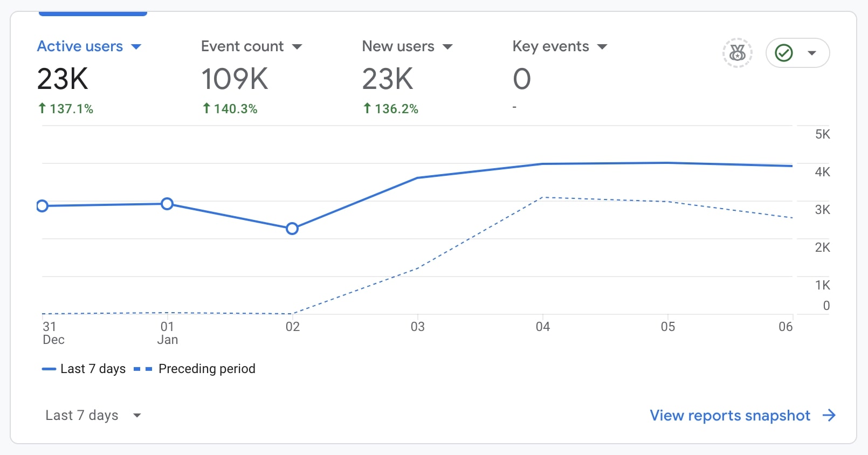
Task: Click the New users value 23K
Action: pos(388,79)
